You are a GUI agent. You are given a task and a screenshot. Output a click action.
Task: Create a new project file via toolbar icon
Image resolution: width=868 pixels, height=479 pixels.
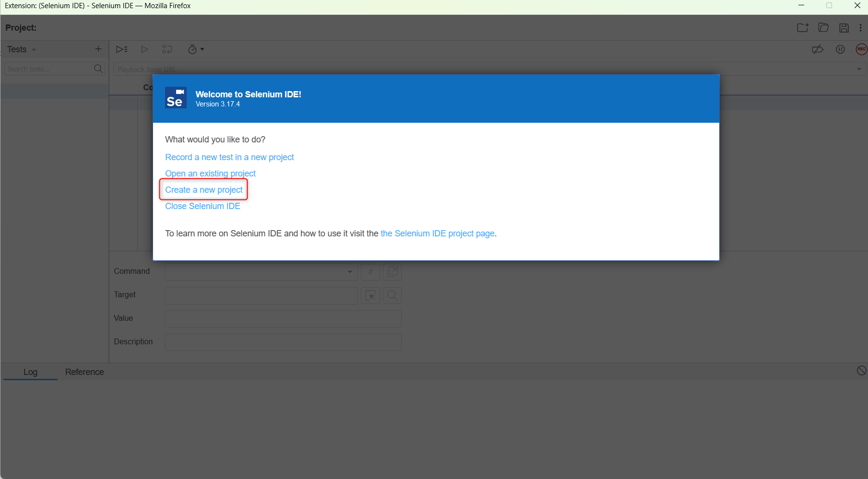click(x=802, y=27)
